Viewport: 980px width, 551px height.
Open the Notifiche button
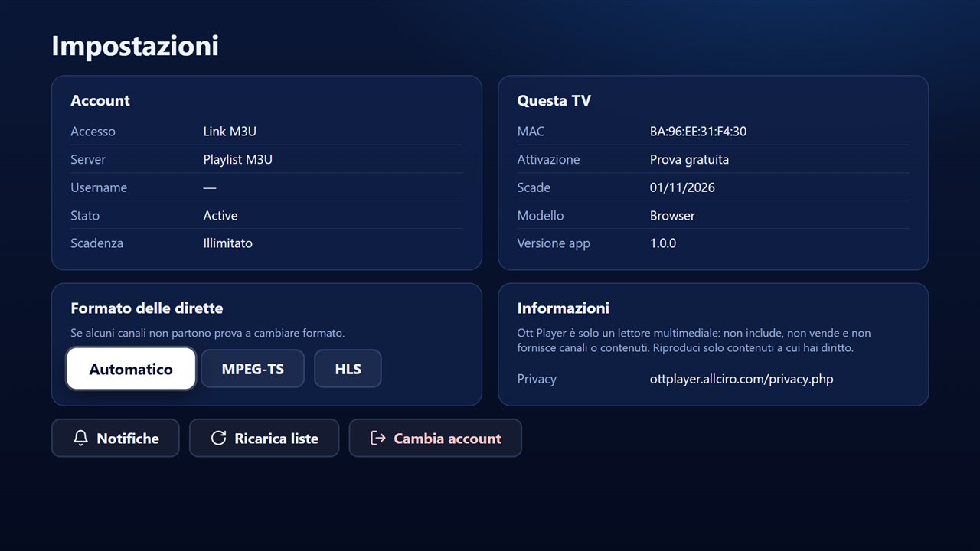116,438
